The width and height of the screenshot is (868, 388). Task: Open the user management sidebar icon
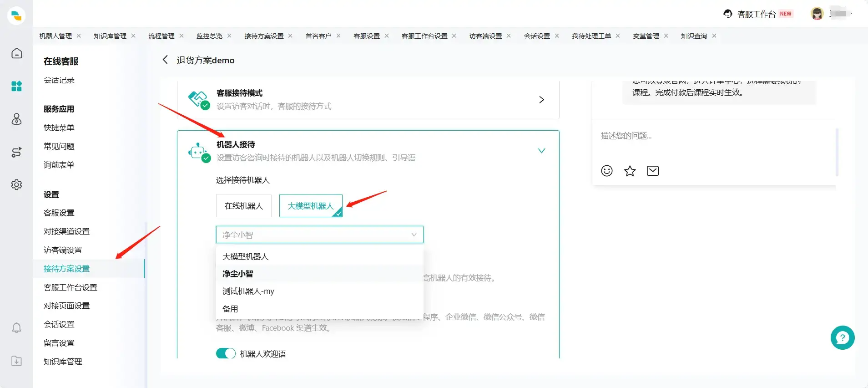point(16,119)
